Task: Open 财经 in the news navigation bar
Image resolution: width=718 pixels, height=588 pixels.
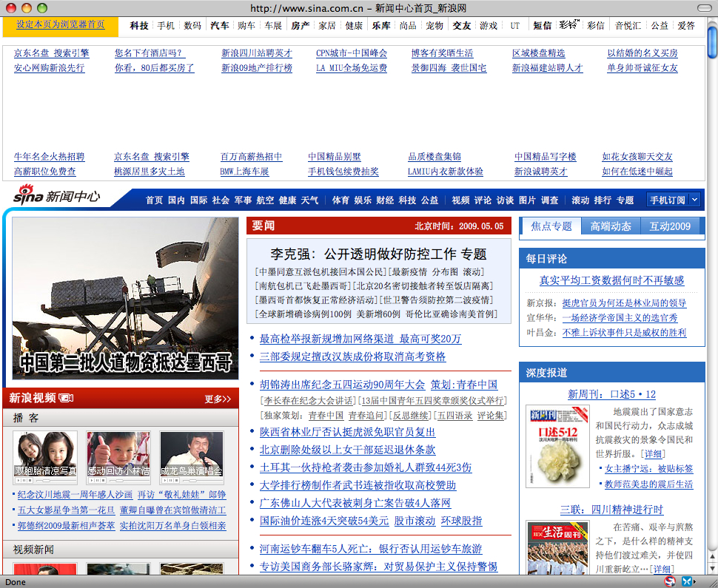Action: pyautogui.click(x=385, y=200)
